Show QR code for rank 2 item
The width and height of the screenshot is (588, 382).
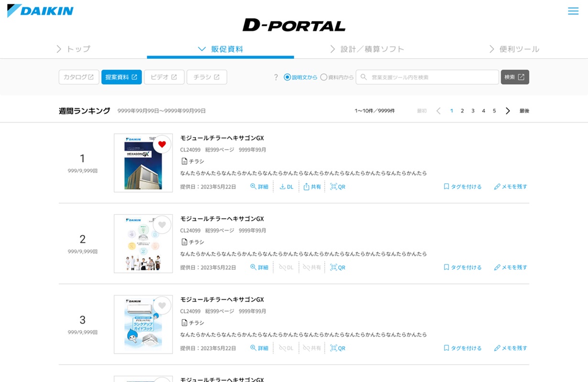click(x=338, y=267)
